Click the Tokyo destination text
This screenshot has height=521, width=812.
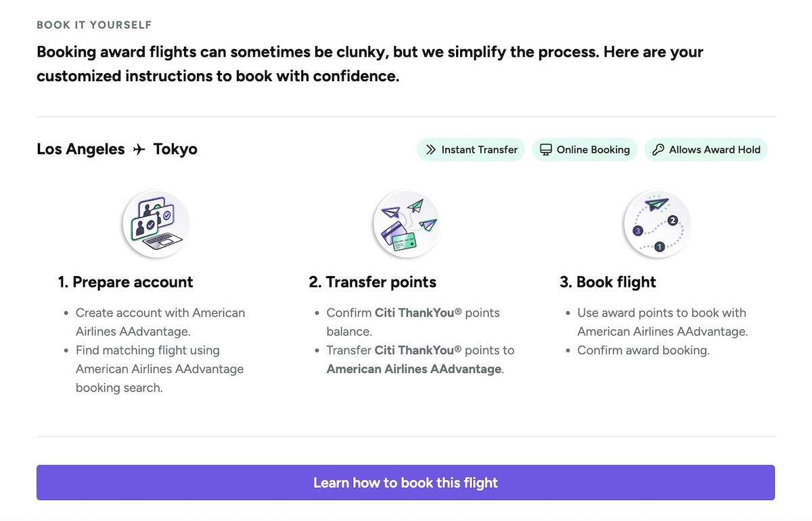[x=175, y=149]
